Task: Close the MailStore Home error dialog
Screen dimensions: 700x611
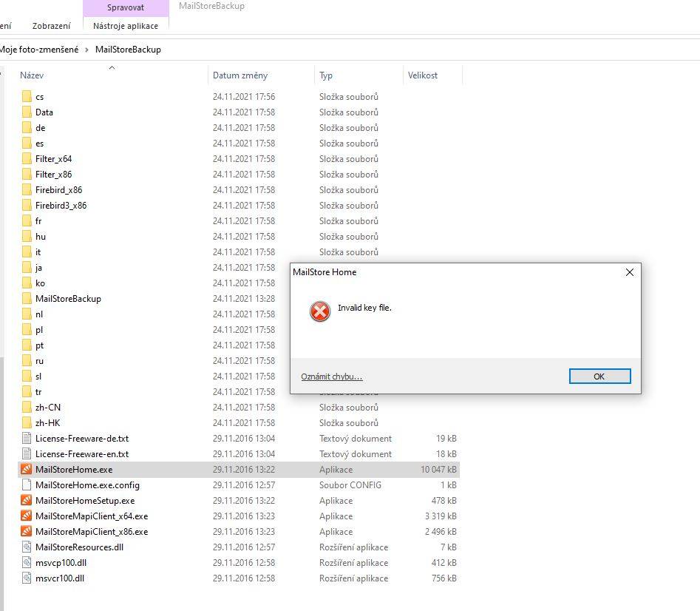Action: point(630,272)
